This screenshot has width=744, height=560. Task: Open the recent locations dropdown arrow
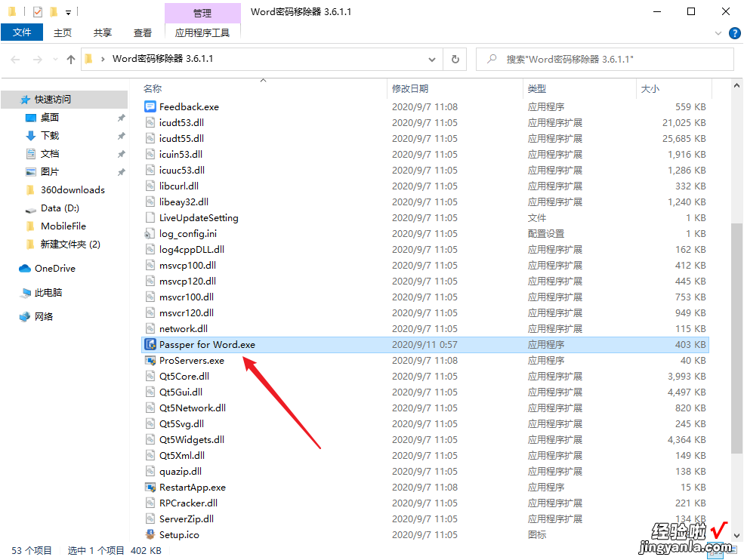[55, 60]
